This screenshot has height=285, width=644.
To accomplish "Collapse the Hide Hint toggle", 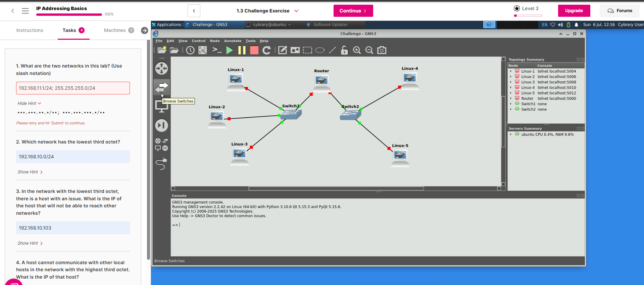I will tap(29, 104).
